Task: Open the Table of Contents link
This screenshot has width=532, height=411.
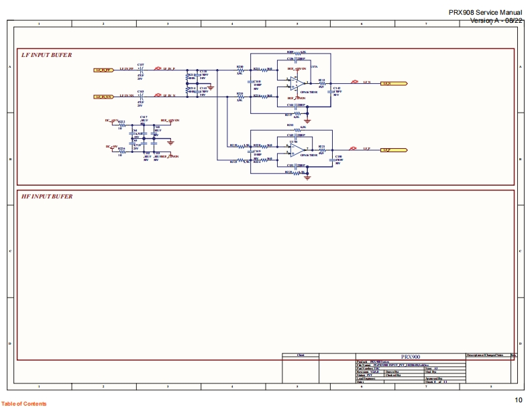Action: point(24,404)
